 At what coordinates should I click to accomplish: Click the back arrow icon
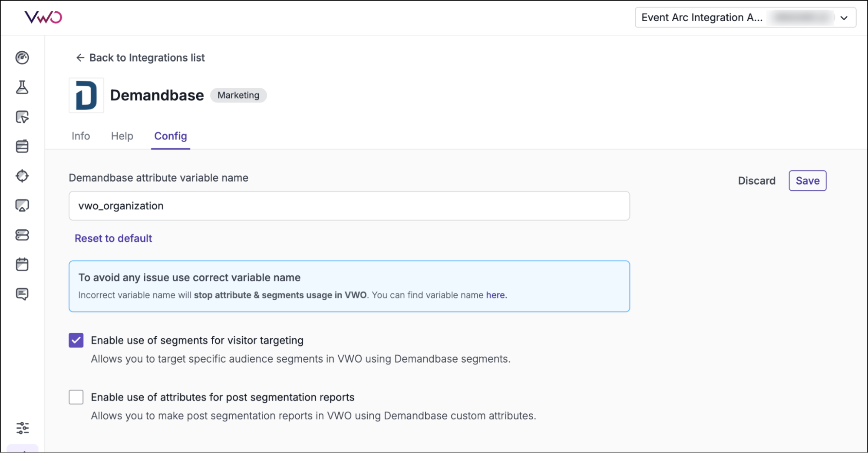pos(80,58)
